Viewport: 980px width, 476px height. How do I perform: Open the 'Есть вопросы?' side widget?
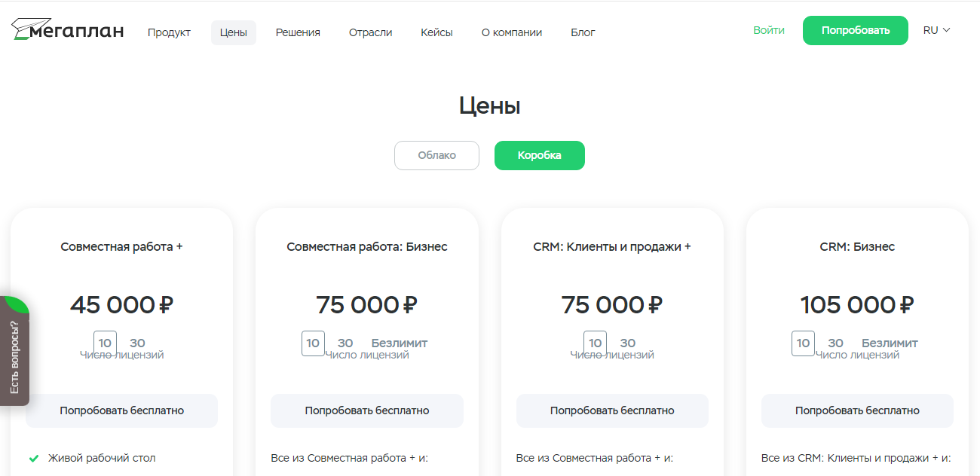(x=14, y=357)
